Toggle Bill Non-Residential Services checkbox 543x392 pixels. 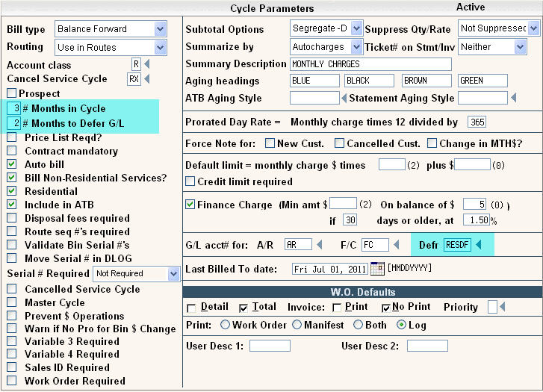pyautogui.click(x=11, y=178)
